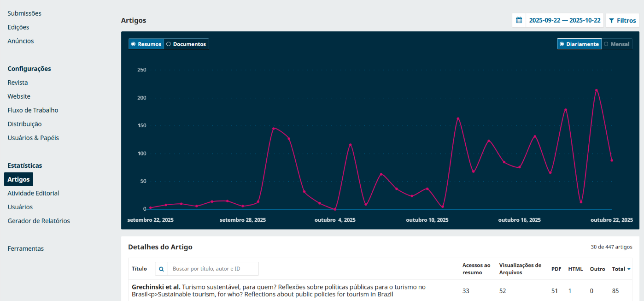This screenshot has width=644, height=301.
Task: Open Gerador de Relatórios page
Action: click(39, 221)
